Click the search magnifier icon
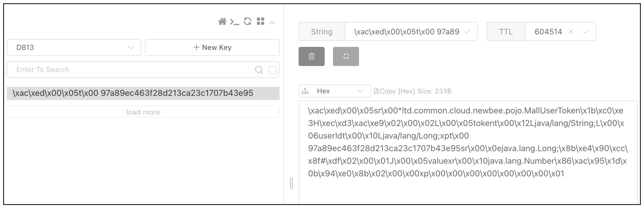 259,70
